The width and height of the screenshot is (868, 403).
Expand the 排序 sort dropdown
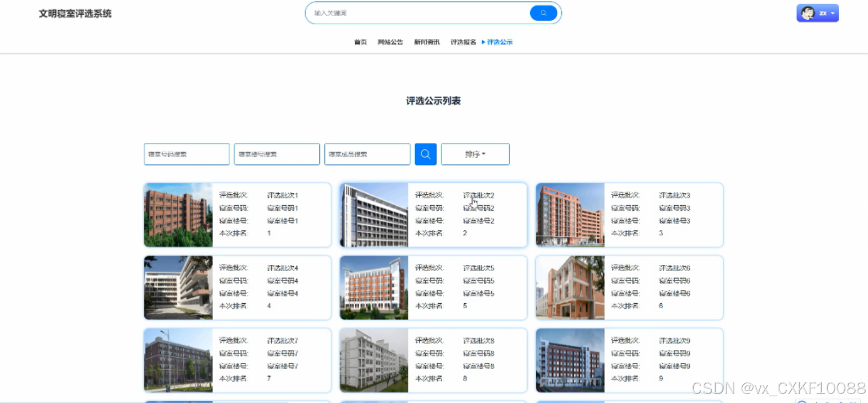point(475,154)
